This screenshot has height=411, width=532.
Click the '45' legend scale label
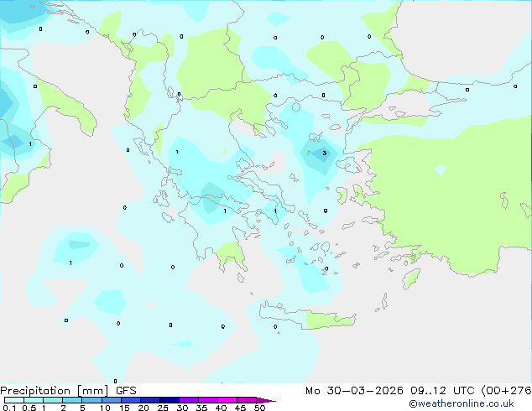point(240,408)
